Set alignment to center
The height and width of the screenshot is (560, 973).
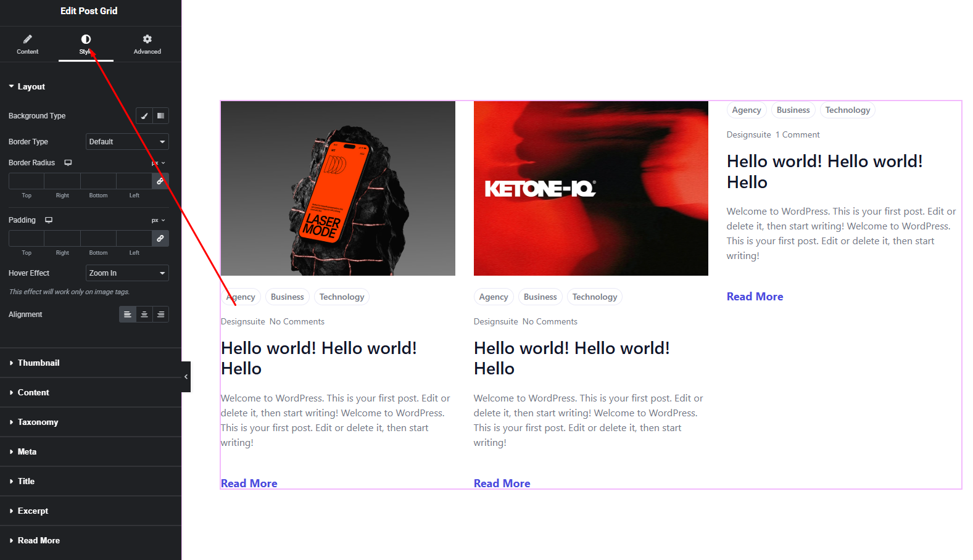[x=144, y=315]
